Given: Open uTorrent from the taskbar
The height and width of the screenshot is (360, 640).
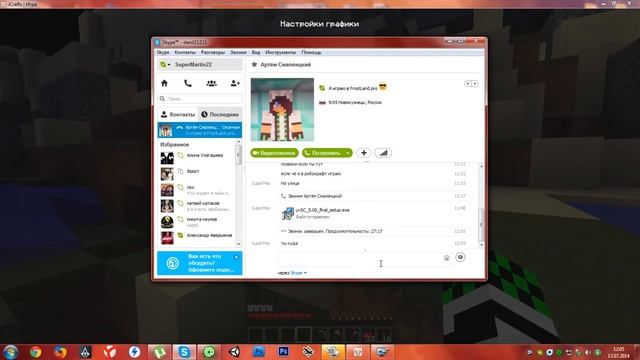Looking at the screenshot, I should 159,352.
